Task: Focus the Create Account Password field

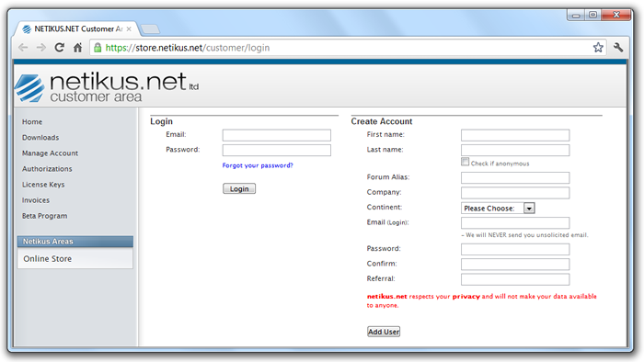Action: point(515,249)
